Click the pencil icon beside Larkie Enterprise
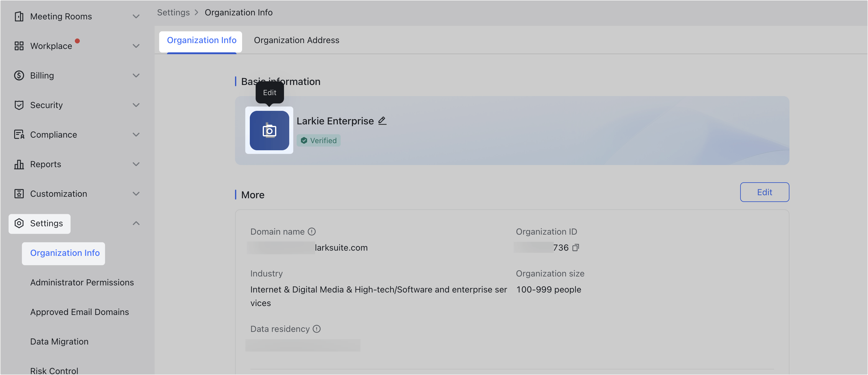The width and height of the screenshot is (868, 375). [382, 121]
